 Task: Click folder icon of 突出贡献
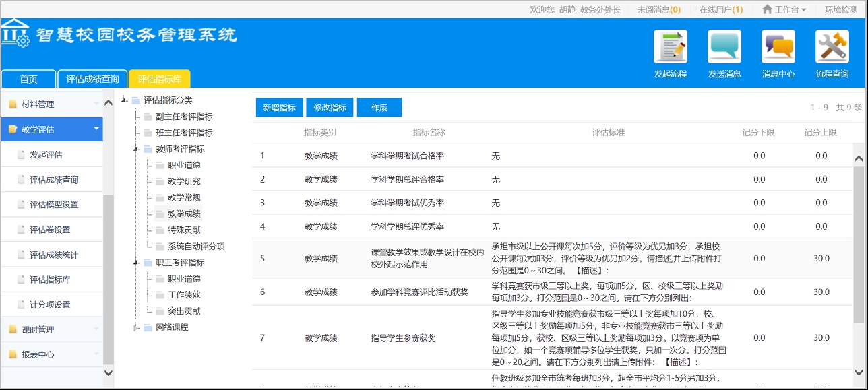[x=160, y=311]
